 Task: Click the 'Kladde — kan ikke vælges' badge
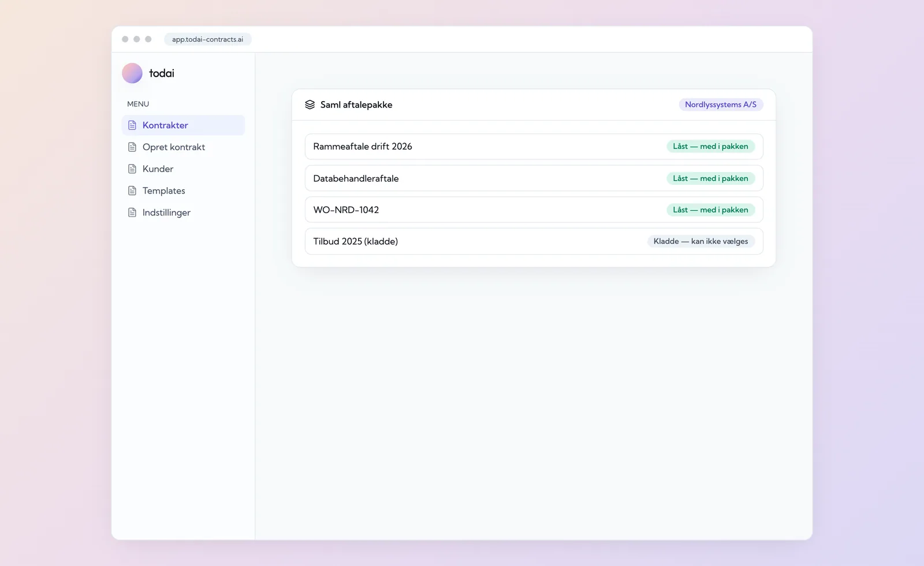click(701, 241)
